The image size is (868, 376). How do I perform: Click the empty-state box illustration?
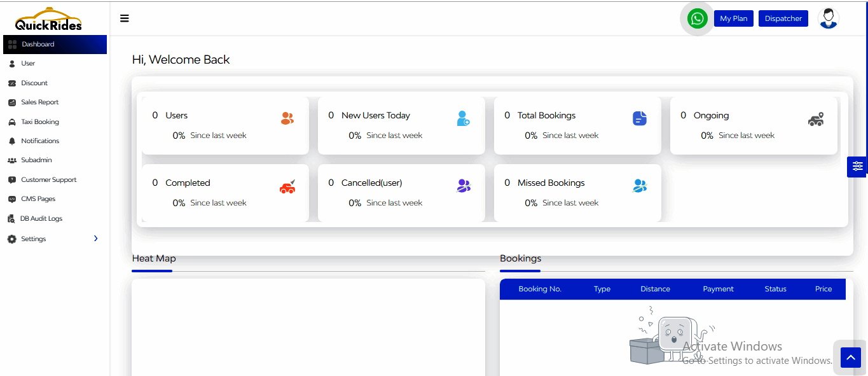672,335
